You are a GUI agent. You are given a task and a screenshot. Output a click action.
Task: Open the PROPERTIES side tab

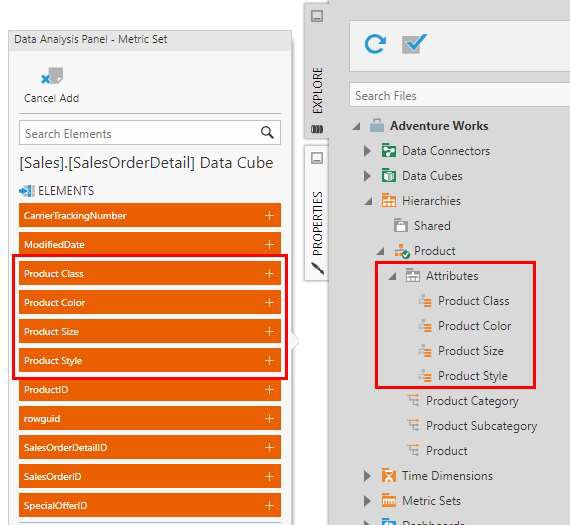tap(317, 223)
